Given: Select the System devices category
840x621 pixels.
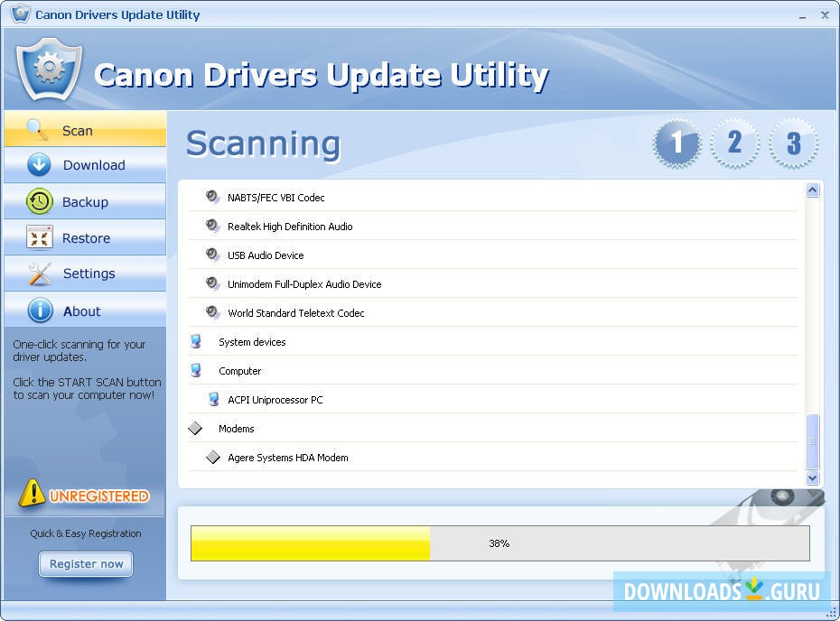Looking at the screenshot, I should click(492, 341).
